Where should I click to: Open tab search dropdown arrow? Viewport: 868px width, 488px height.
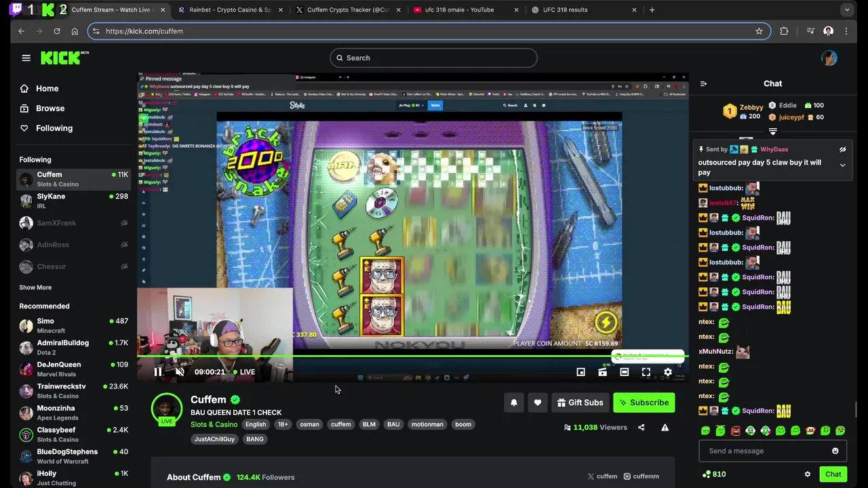pos(847,10)
